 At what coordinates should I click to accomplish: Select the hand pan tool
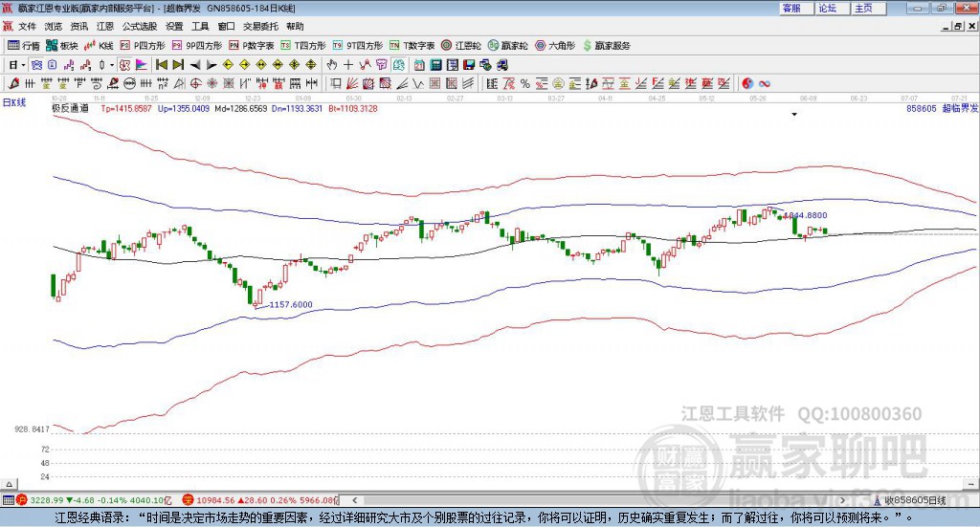coord(332,65)
